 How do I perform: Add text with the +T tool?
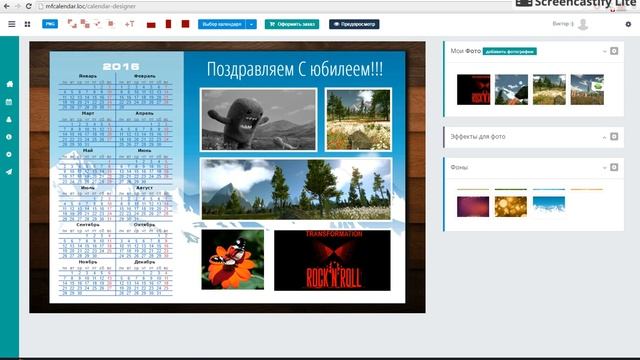pyautogui.click(x=129, y=24)
